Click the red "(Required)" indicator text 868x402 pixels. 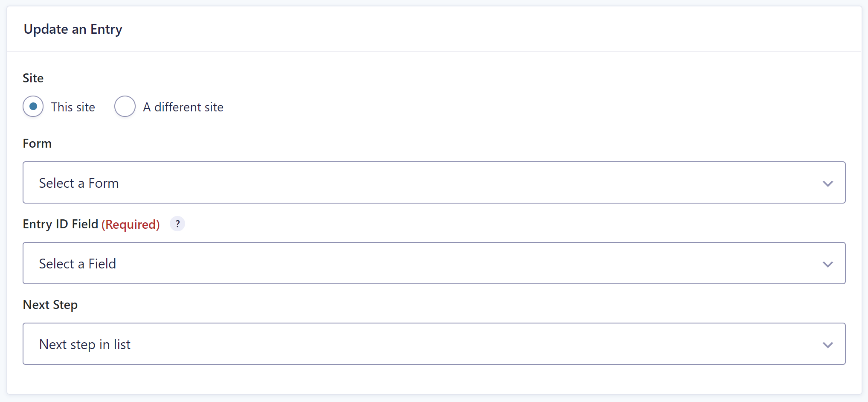click(x=131, y=224)
